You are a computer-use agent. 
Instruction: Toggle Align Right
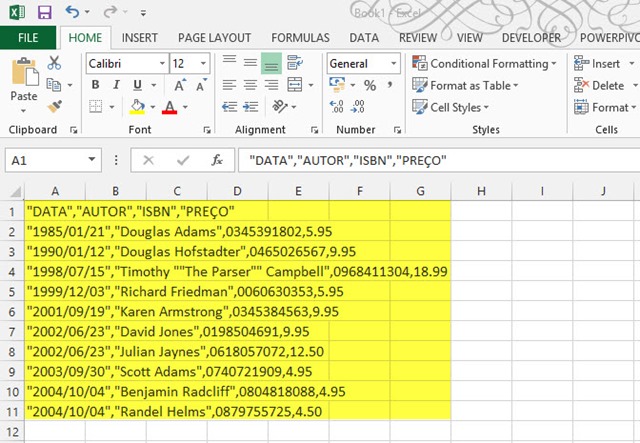pos(271,85)
